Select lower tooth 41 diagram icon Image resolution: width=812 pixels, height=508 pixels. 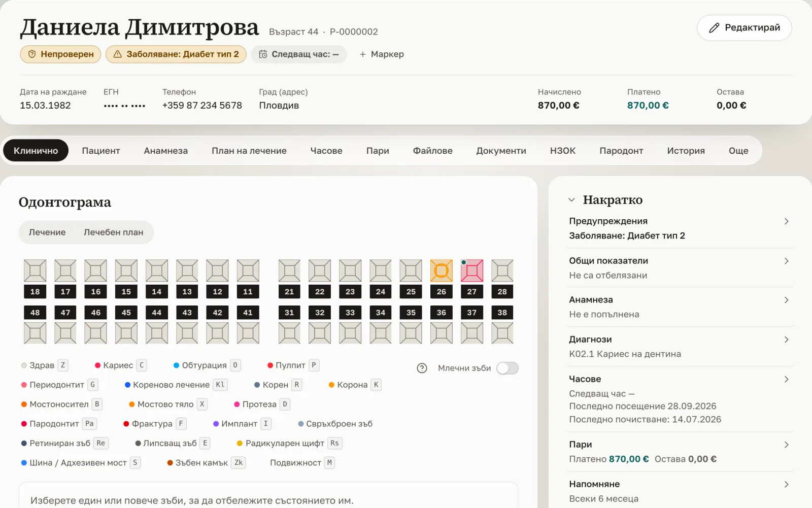click(x=248, y=333)
